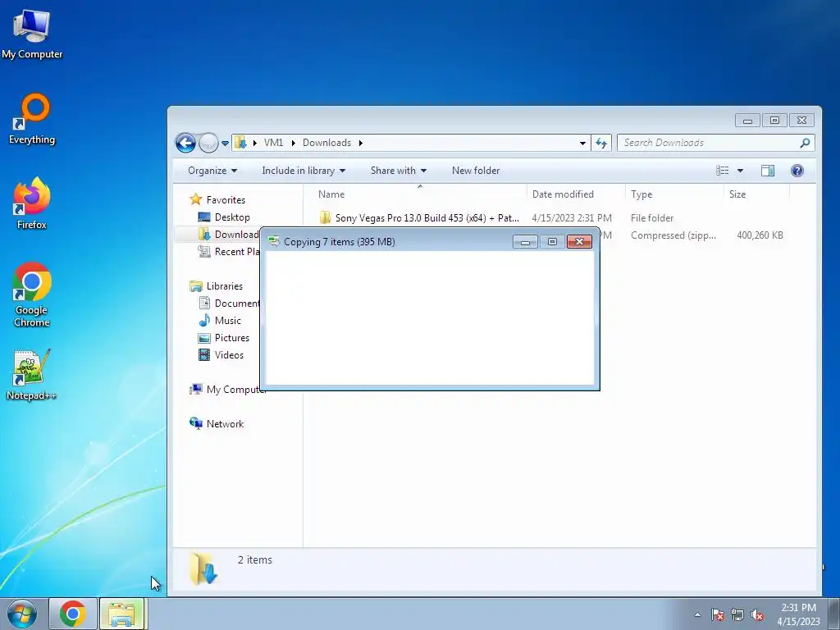Show hidden system tray icons
The image size is (840, 630).
pos(697,614)
